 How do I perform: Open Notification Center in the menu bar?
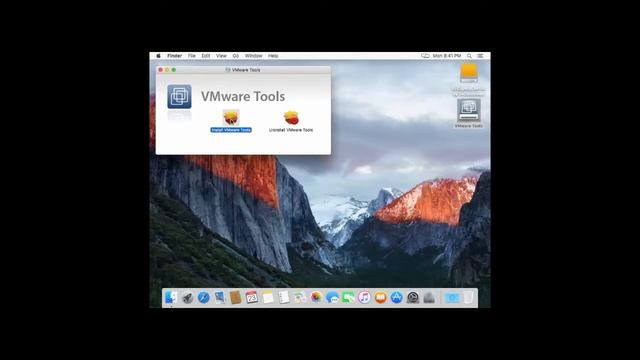480,56
